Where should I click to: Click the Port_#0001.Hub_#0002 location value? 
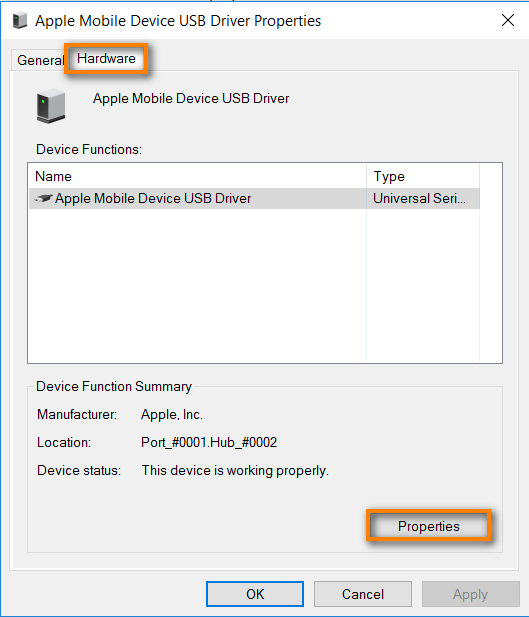click(209, 442)
